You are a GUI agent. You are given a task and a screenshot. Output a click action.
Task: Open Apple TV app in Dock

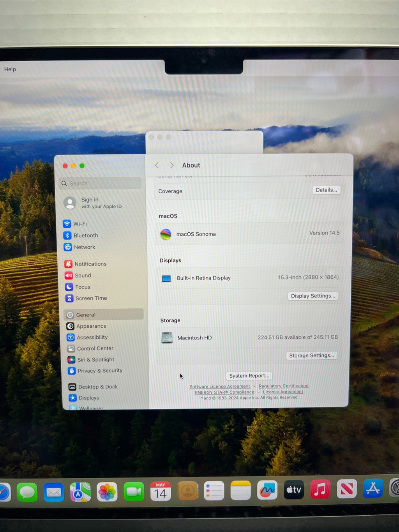[294, 490]
